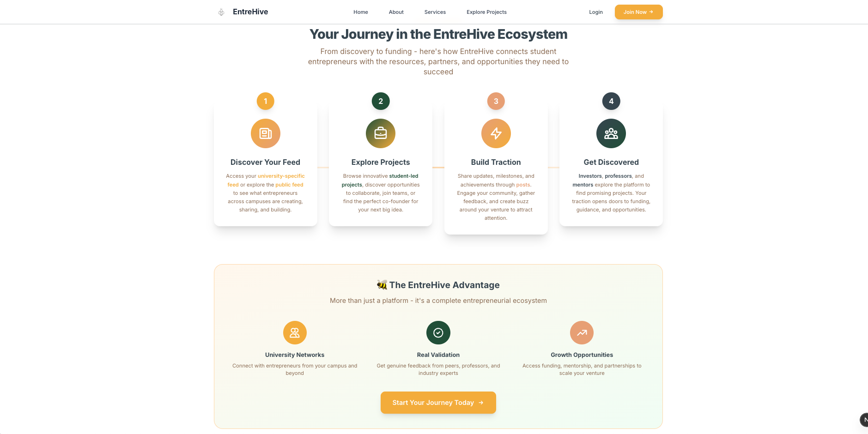Click the Explore Projects briefcase icon
Viewport: 868px width, 434px height.
(380, 133)
